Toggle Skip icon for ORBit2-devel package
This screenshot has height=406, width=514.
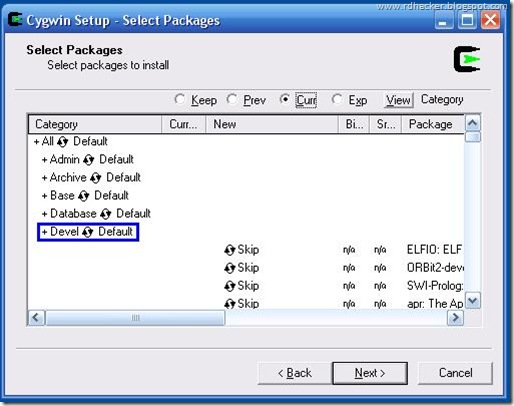click(x=230, y=268)
